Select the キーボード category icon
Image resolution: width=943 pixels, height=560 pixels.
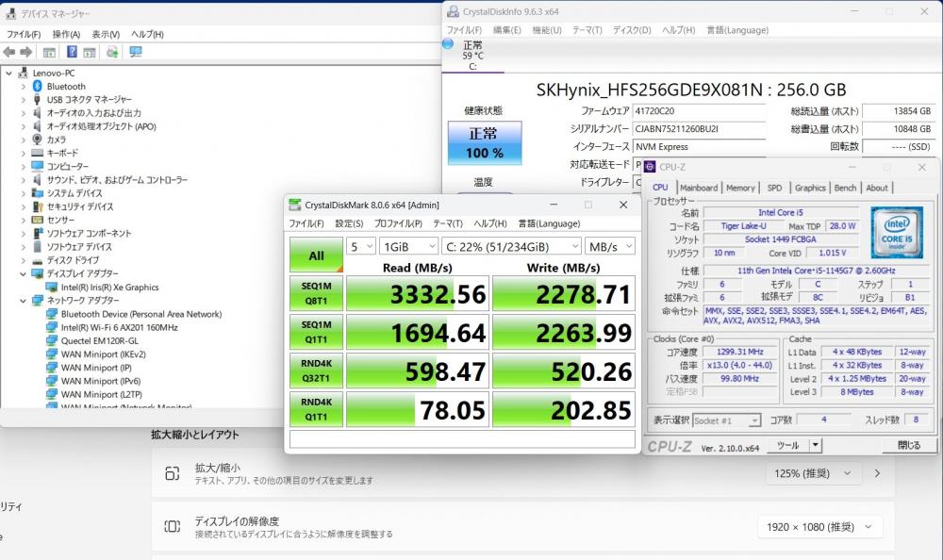tap(38, 153)
